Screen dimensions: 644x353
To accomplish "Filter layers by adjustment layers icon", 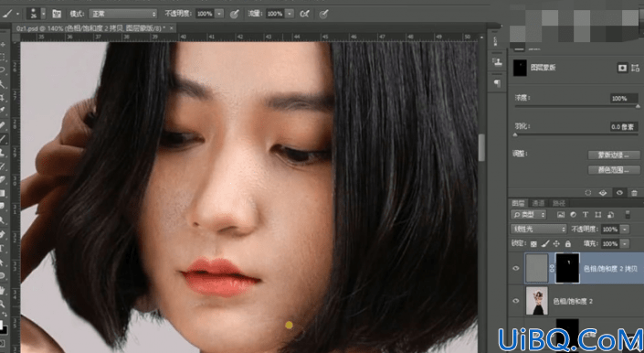I will pos(573,215).
